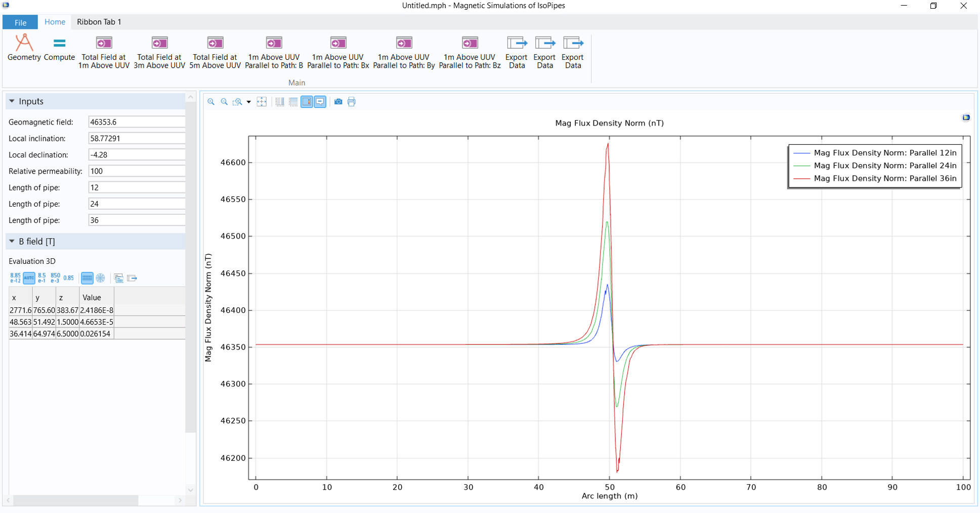Click 1m Above UUV Parallel to Path: Bx
Screen dimensions: 980x513
(338, 52)
